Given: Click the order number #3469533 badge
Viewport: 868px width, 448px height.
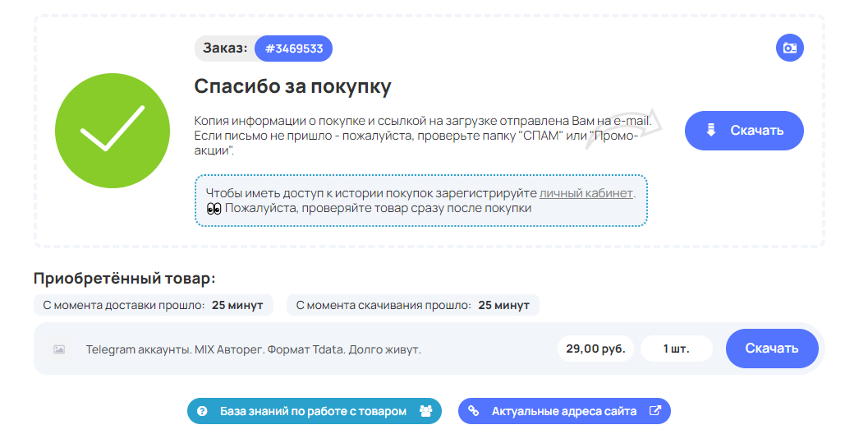Looking at the screenshot, I should coord(293,48).
